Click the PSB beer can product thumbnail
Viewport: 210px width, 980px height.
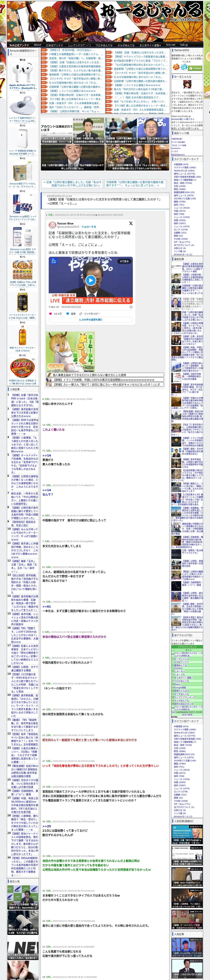pos(22,302)
